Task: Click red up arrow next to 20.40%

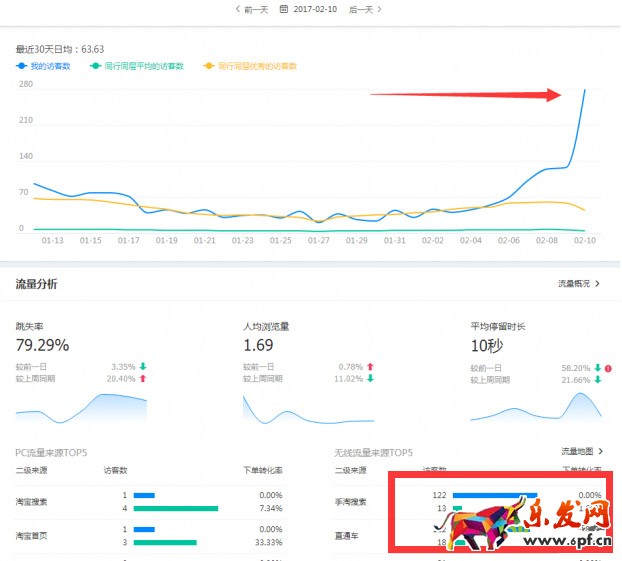Action: (x=143, y=379)
